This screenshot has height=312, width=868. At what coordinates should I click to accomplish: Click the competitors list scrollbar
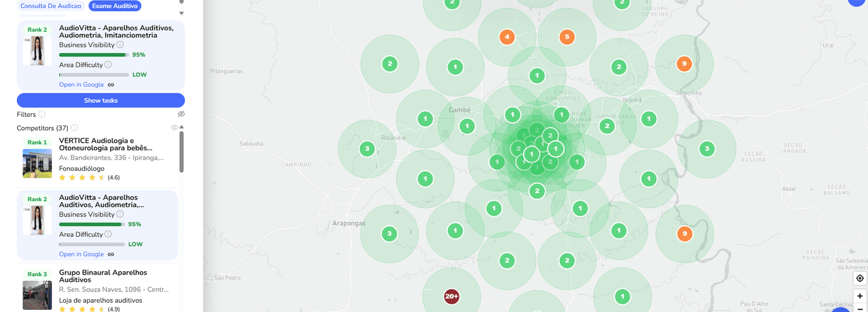(181, 152)
